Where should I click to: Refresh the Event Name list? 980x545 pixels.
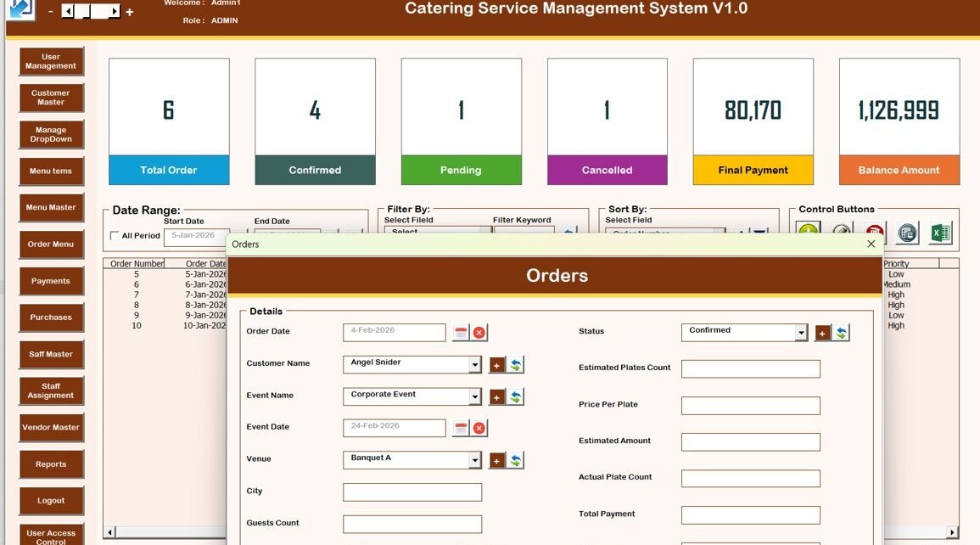(x=516, y=396)
